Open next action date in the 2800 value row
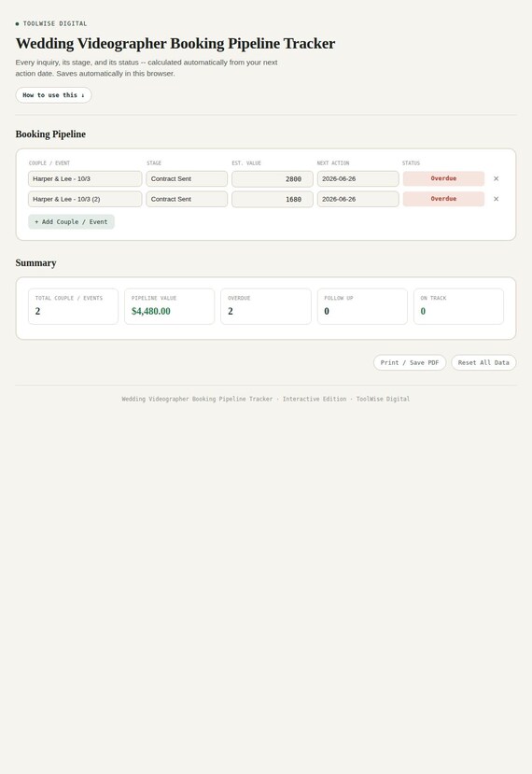532x774 pixels. [357, 178]
